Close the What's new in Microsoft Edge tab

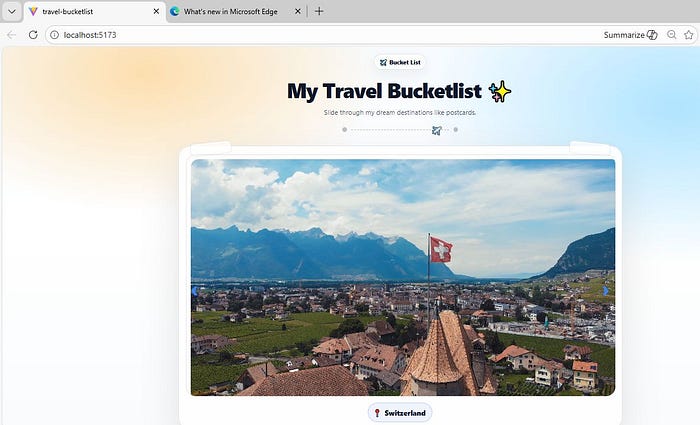click(x=298, y=12)
